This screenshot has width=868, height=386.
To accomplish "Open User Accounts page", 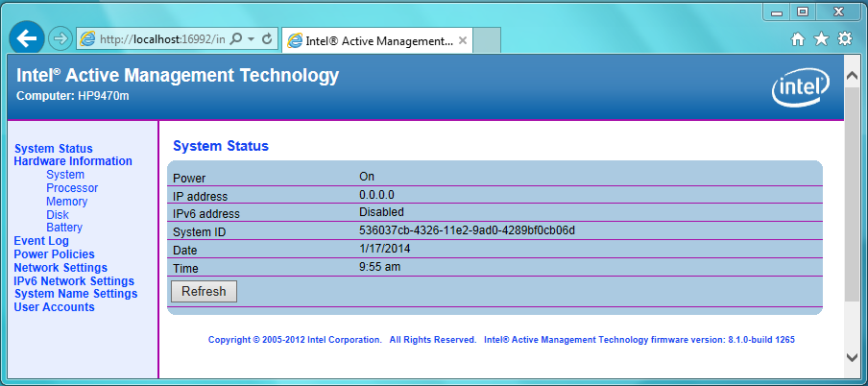I will click(x=54, y=307).
